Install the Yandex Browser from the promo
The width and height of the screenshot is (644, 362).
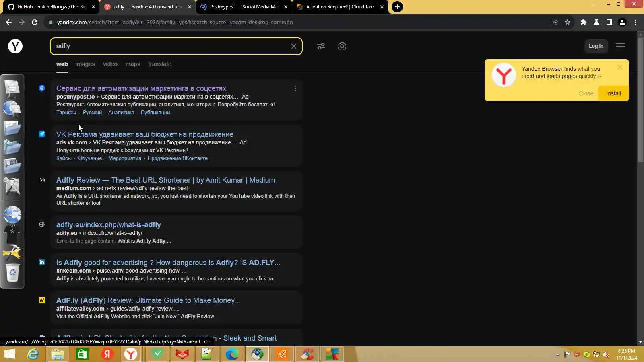613,93
